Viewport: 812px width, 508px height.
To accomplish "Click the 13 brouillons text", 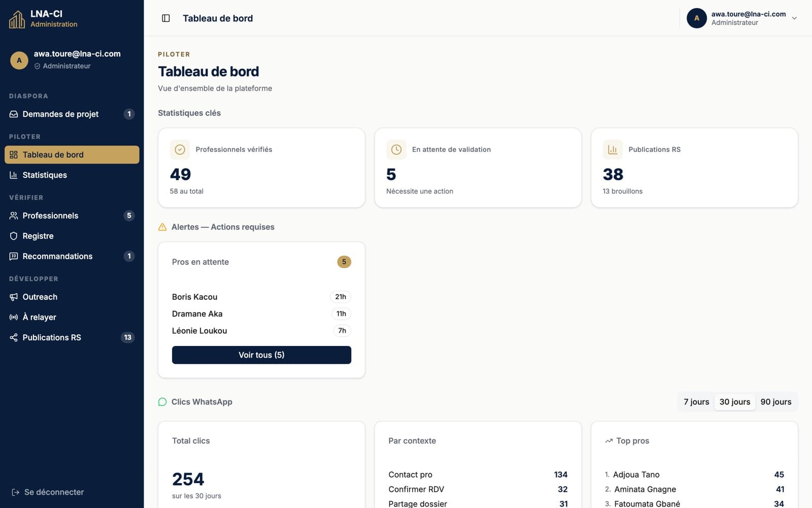I will coord(623,192).
